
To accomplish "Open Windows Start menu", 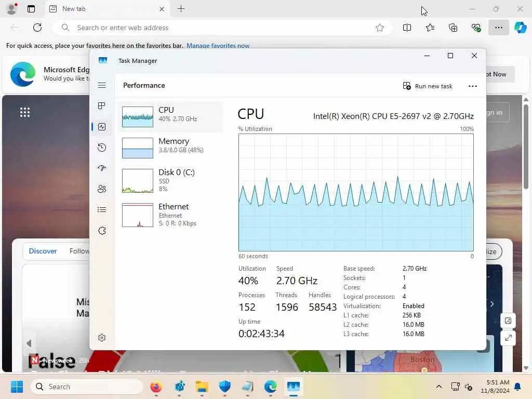I will 17,387.
